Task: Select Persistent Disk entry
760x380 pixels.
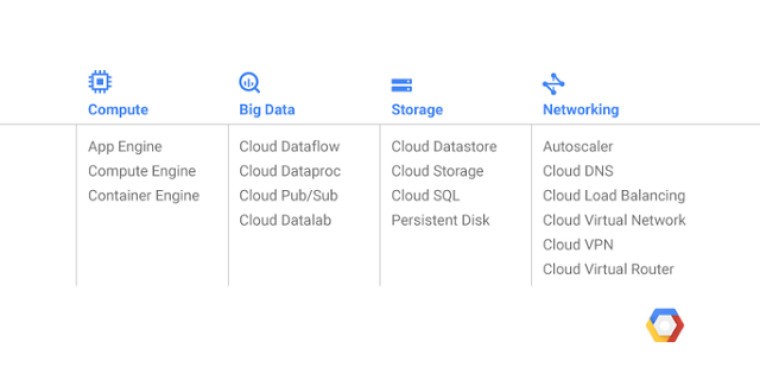Action: tap(441, 220)
